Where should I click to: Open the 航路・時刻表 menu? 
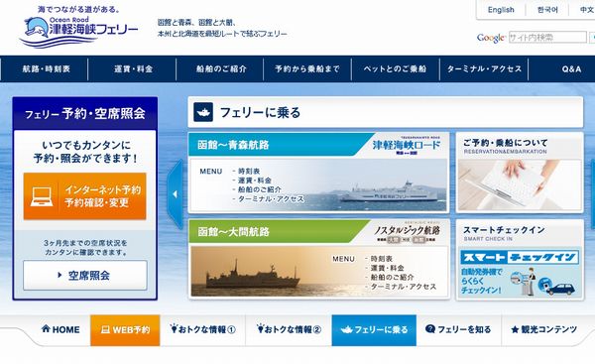pyautogui.click(x=46, y=69)
